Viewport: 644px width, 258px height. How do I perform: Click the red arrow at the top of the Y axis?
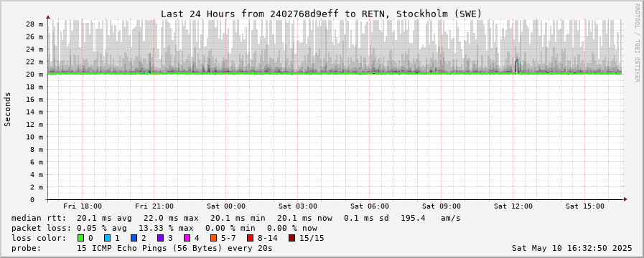click(48, 17)
